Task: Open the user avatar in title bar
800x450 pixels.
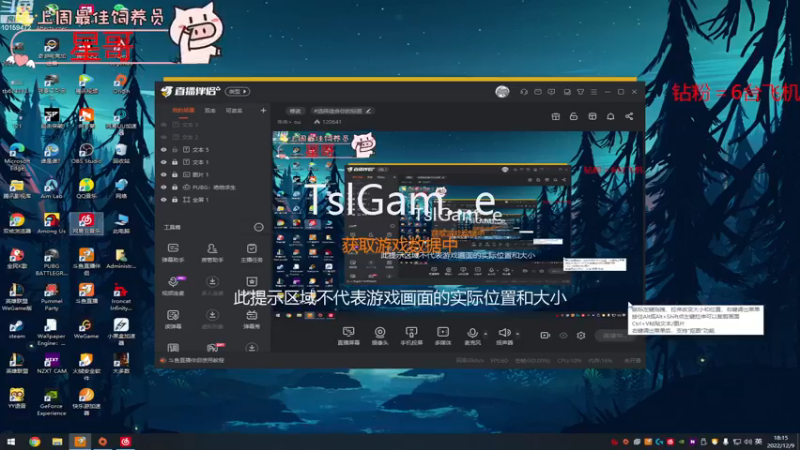Action: pos(502,92)
